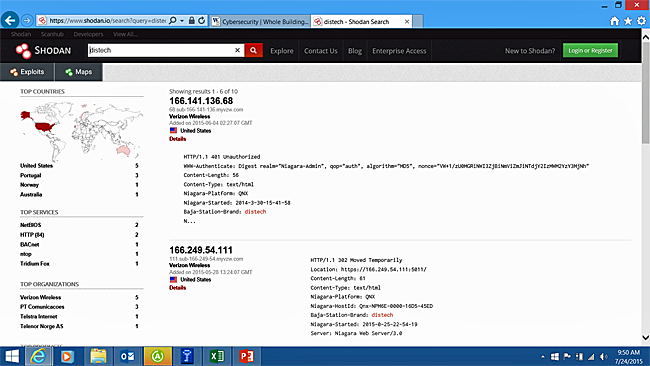Switch to Cybersecurity Whole Building tab
Image resolution: width=650 pixels, height=366 pixels.
click(260, 22)
